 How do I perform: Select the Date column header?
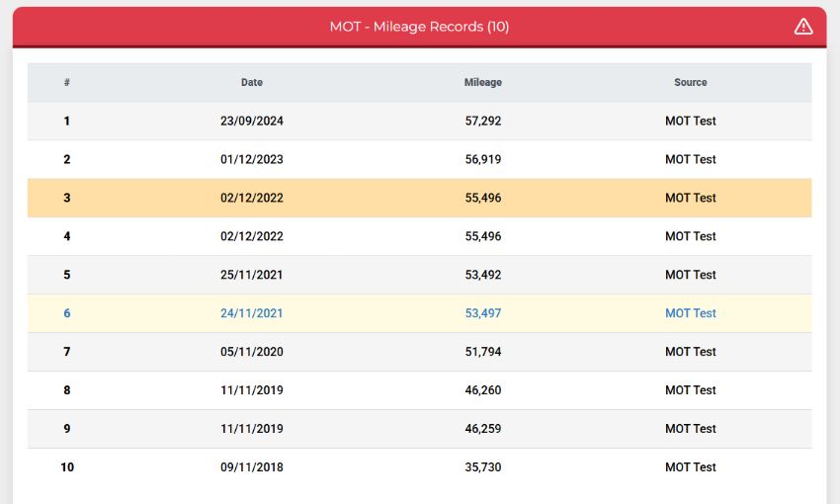[x=252, y=82]
